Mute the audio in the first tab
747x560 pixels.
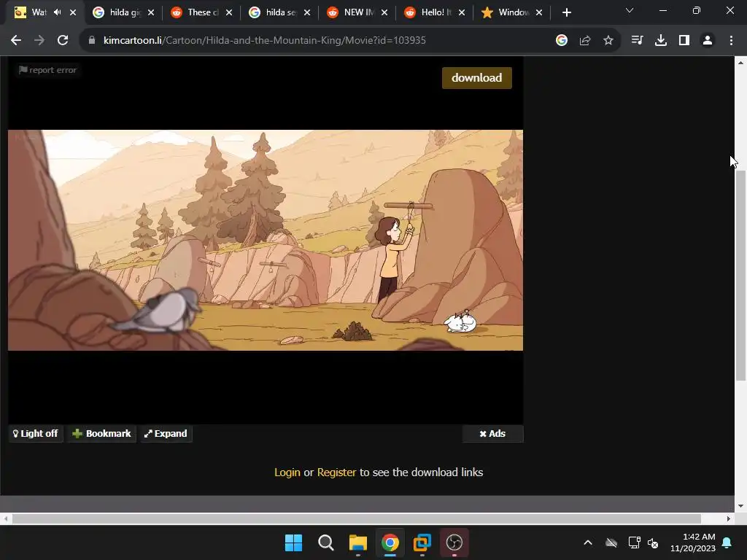(58, 12)
